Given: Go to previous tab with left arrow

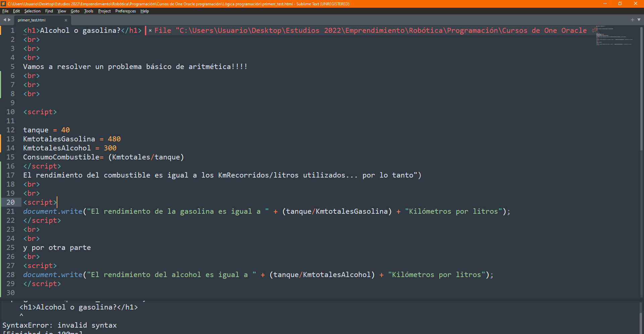Looking at the screenshot, I should (5, 20).
